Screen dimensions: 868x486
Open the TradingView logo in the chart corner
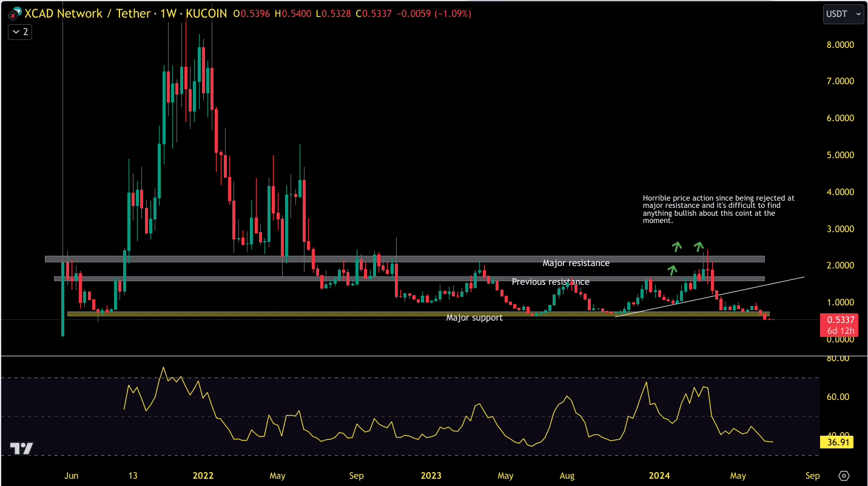click(21, 449)
